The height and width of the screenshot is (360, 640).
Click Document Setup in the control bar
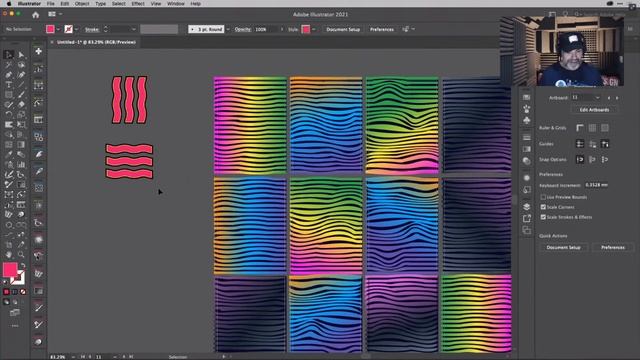[343, 29]
